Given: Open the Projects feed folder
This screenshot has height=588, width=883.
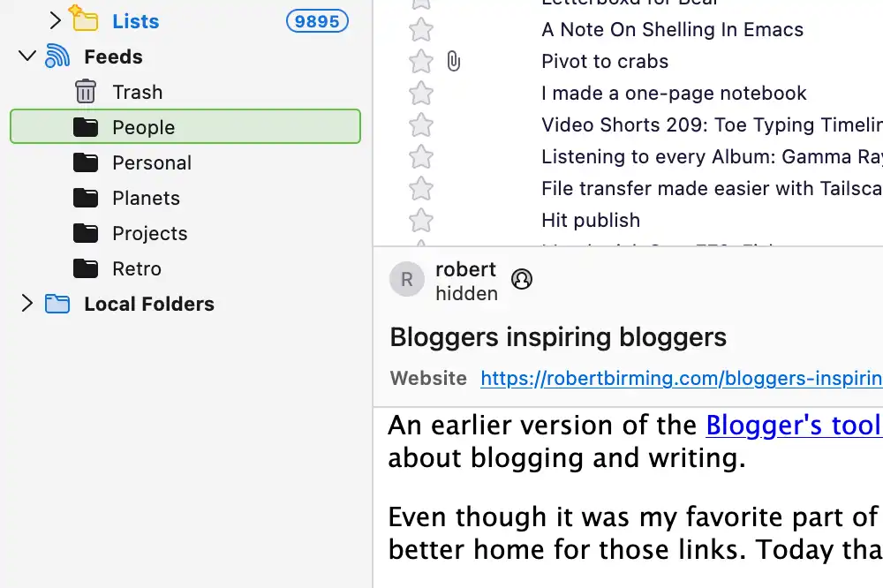Looking at the screenshot, I should pos(149,233).
